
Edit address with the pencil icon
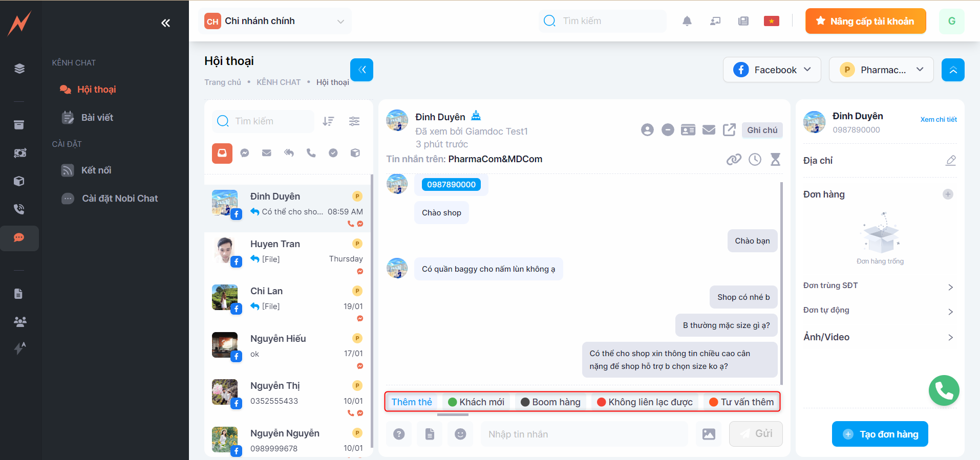(x=950, y=161)
